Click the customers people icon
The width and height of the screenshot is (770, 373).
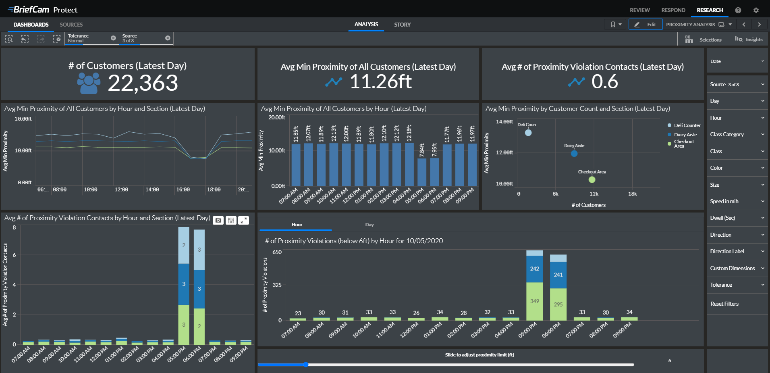click(x=89, y=83)
